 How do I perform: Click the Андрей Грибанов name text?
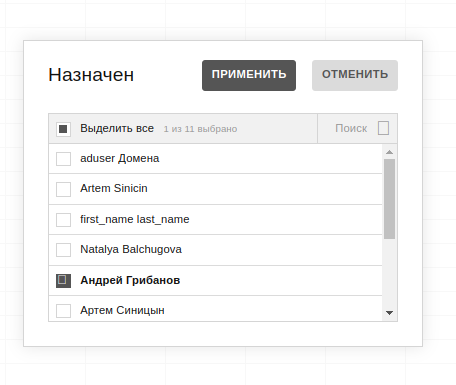pos(130,280)
